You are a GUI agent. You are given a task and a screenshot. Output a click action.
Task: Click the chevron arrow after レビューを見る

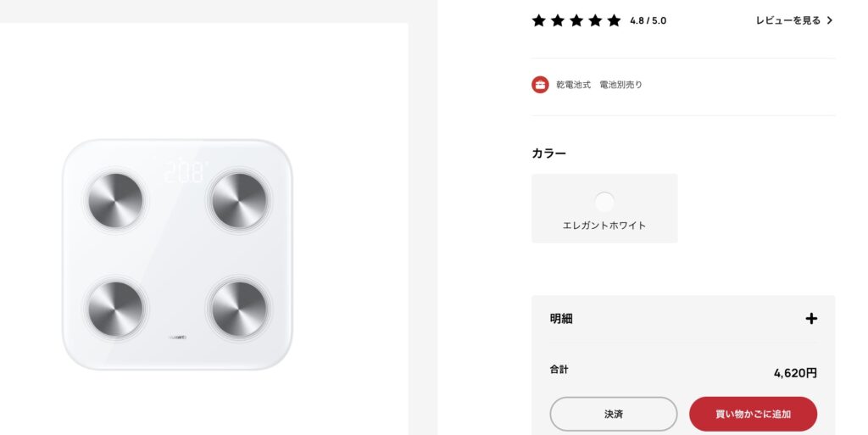829,20
